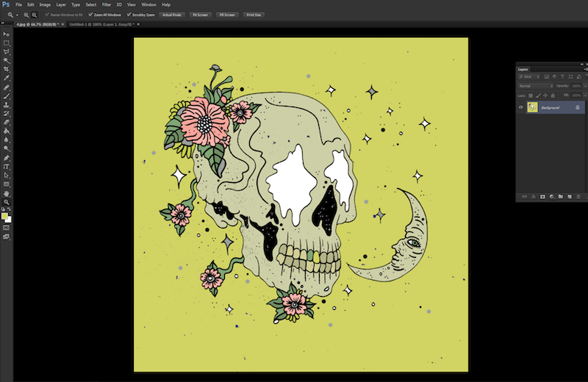Select the Blur tool

pos(7,140)
